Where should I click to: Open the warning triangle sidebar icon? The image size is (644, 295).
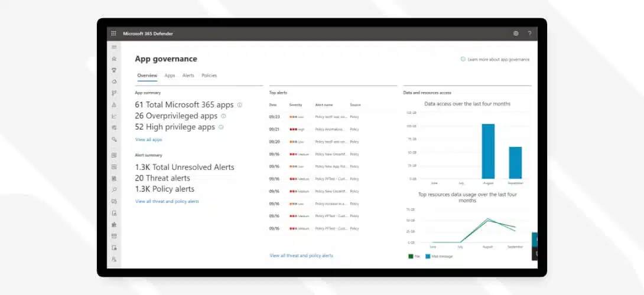coord(114,105)
